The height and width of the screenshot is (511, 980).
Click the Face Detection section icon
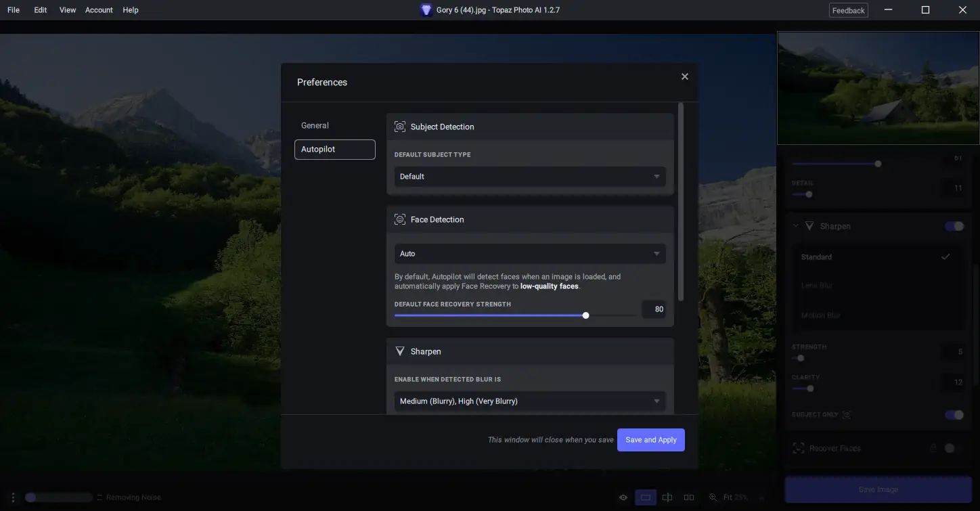pos(400,219)
